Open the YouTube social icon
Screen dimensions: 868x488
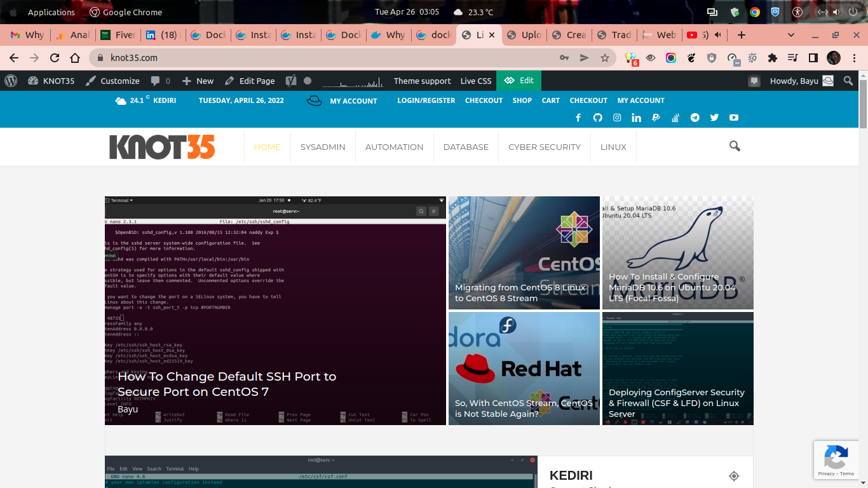pyautogui.click(x=734, y=118)
